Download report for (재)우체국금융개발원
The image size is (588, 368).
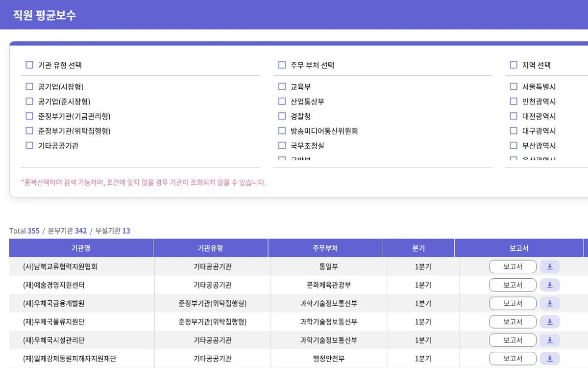[x=550, y=304]
